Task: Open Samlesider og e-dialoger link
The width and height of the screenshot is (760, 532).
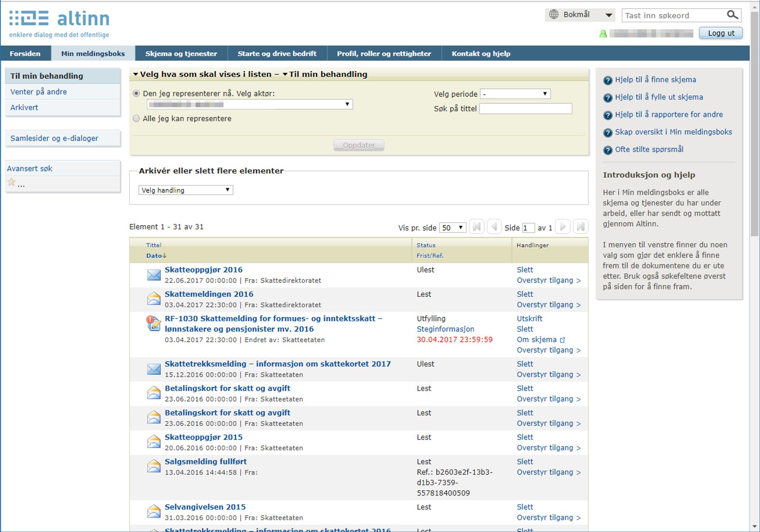Action: point(63,138)
